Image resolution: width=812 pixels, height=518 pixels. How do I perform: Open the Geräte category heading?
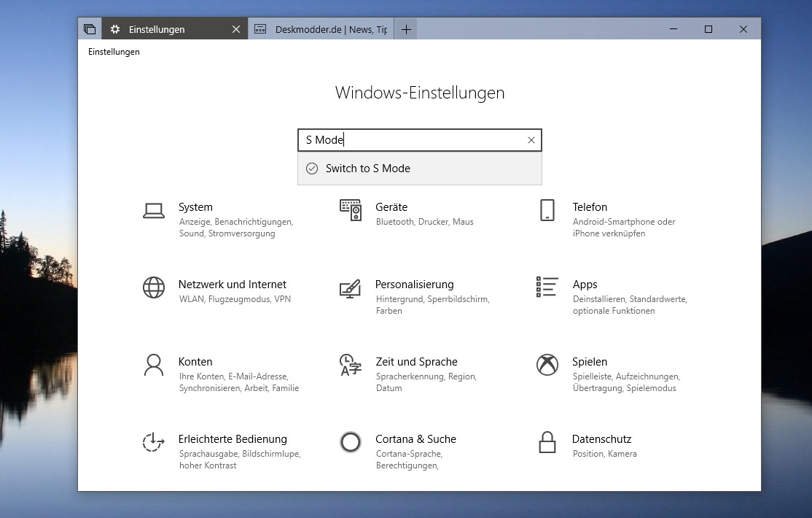click(391, 207)
